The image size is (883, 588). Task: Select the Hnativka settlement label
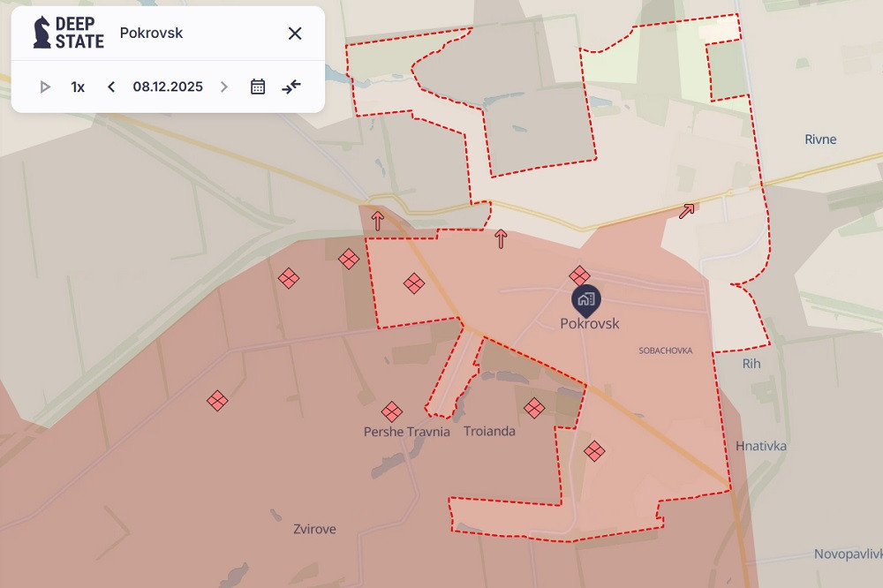tap(760, 447)
